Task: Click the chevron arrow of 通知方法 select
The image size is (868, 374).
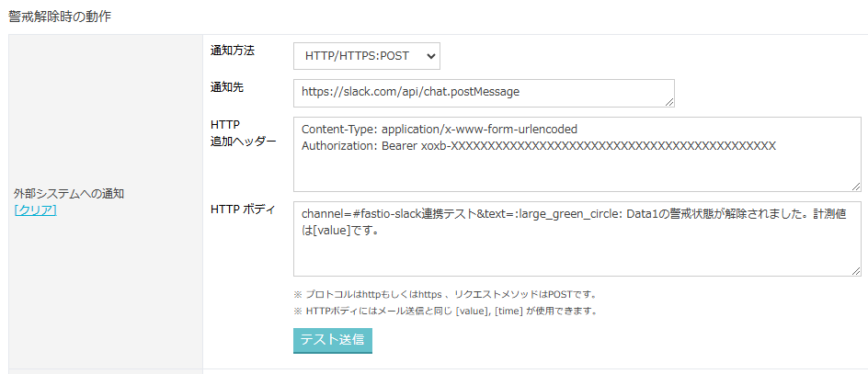Action: tap(431, 56)
